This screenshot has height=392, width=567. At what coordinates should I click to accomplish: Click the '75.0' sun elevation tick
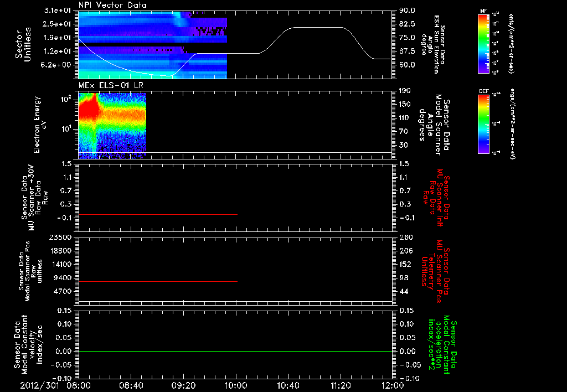tap(407, 38)
